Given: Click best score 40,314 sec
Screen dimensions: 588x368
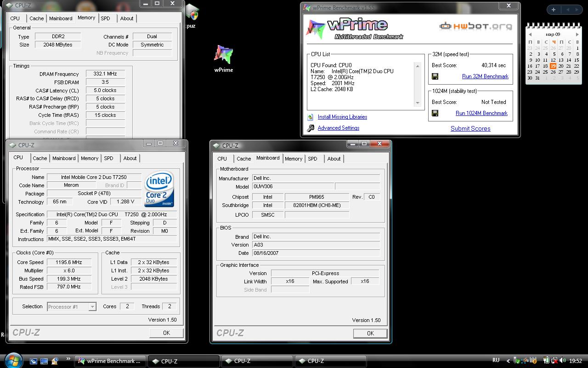Looking at the screenshot, I should tap(493, 65).
